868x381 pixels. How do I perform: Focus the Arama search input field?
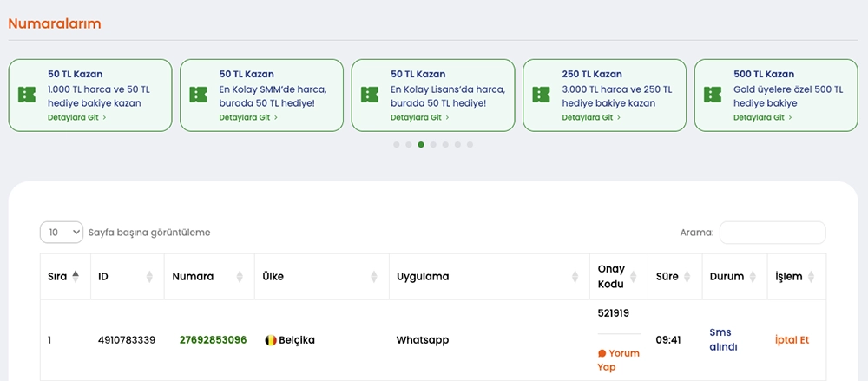pos(773,233)
